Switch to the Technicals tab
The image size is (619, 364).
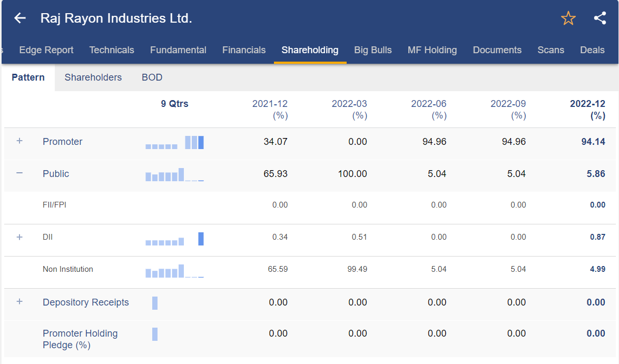[x=112, y=50]
